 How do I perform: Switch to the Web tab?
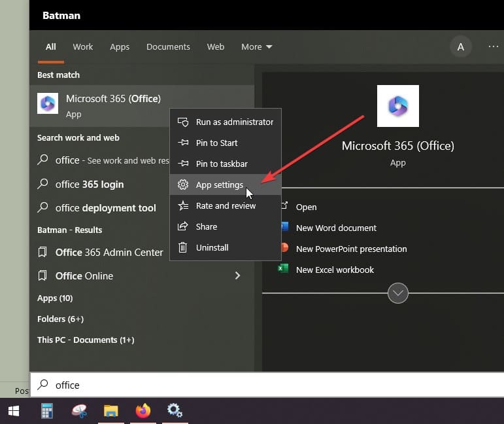[x=215, y=47]
